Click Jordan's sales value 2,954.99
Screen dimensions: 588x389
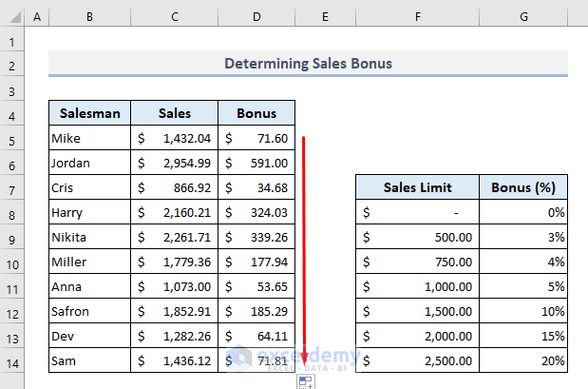[x=175, y=163]
